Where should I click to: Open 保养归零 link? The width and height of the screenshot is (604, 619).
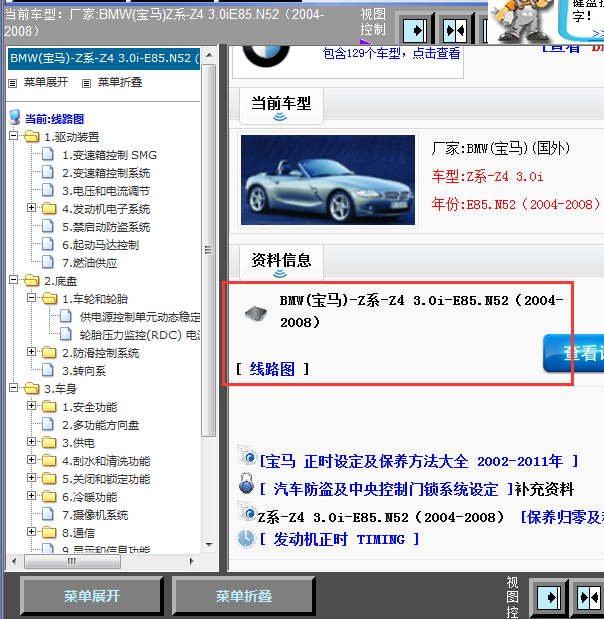coord(565,517)
